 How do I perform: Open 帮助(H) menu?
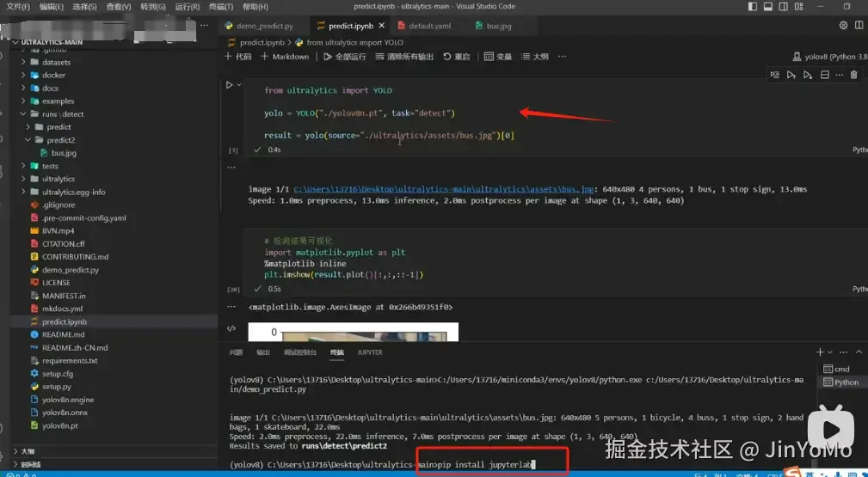(255, 7)
